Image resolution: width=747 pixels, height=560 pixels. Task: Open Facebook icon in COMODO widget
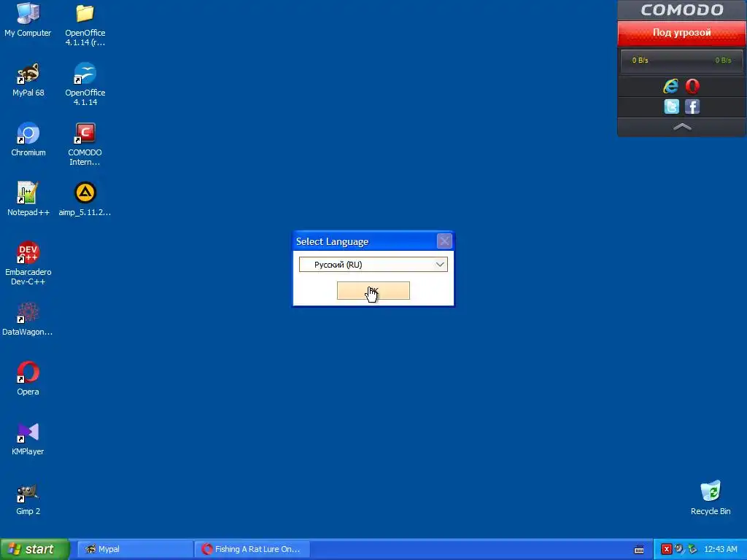(692, 106)
